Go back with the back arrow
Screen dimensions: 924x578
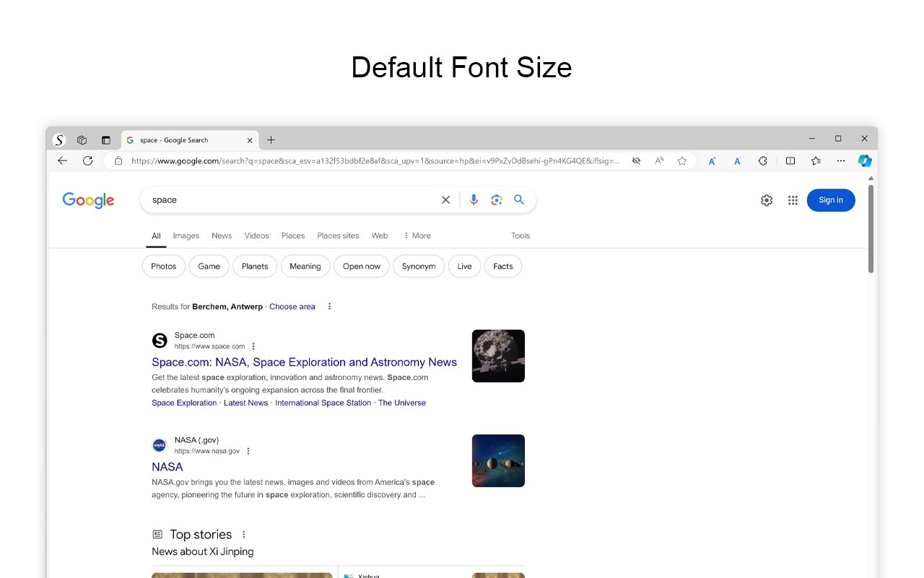(62, 161)
